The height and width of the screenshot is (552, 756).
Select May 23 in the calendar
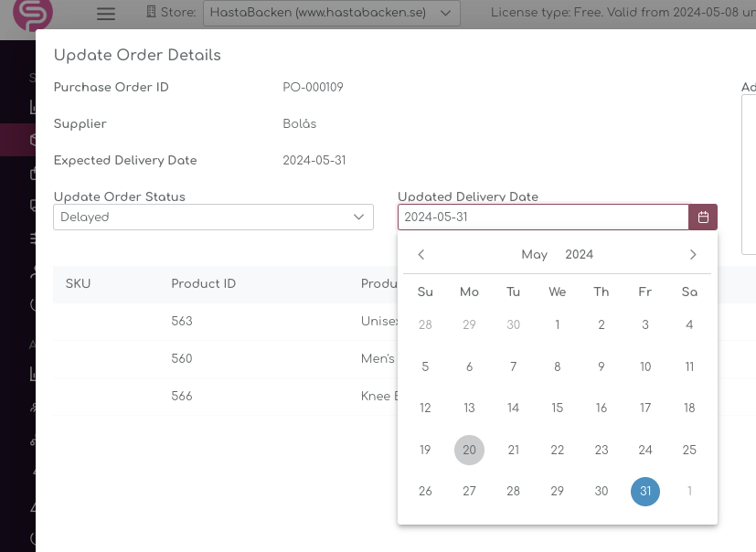pyautogui.click(x=602, y=450)
